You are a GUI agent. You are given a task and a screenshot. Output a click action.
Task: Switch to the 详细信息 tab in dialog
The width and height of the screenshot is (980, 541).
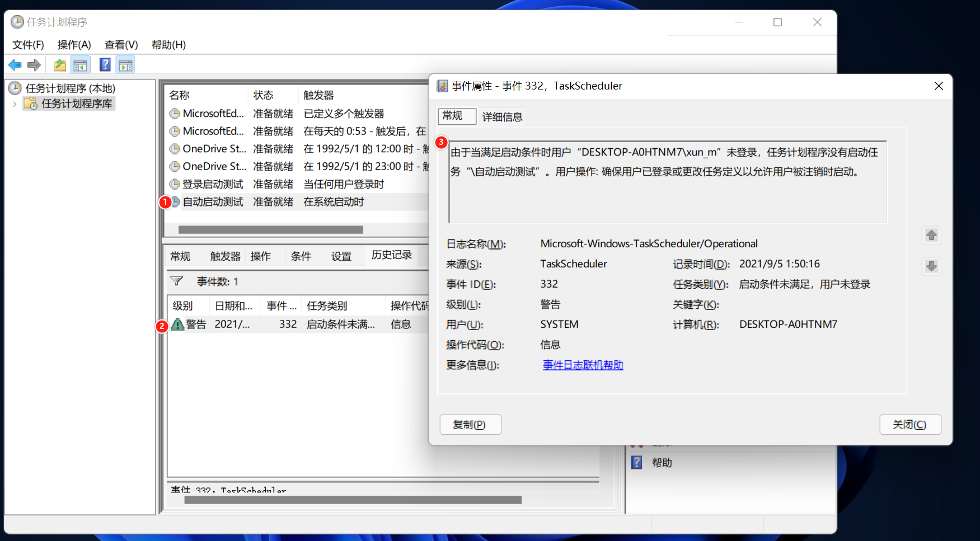(502, 117)
